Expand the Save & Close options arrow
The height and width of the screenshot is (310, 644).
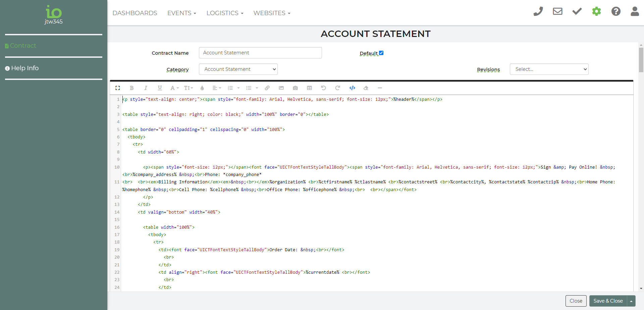[x=631, y=301]
